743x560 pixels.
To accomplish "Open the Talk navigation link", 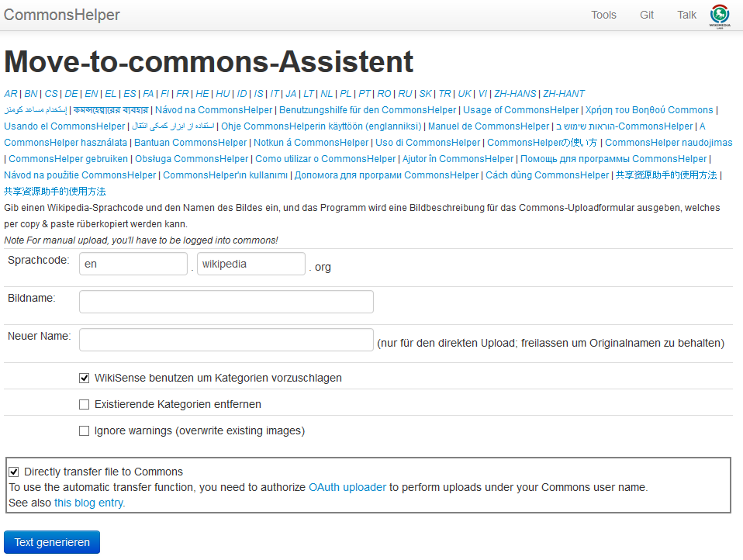I will tap(686, 16).
